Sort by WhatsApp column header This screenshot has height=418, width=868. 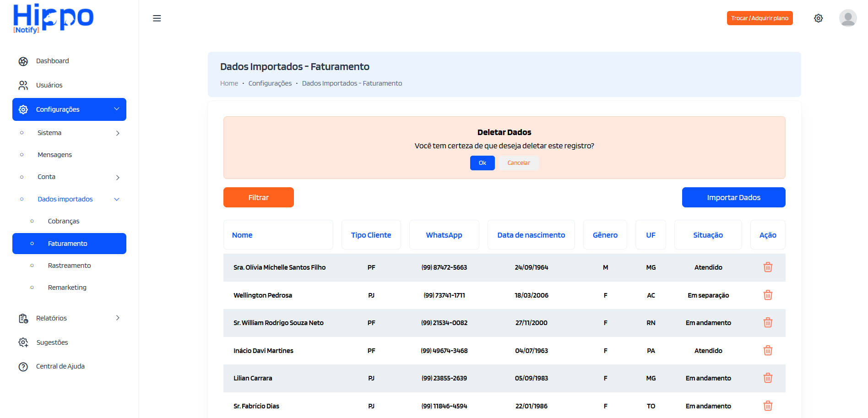click(444, 235)
